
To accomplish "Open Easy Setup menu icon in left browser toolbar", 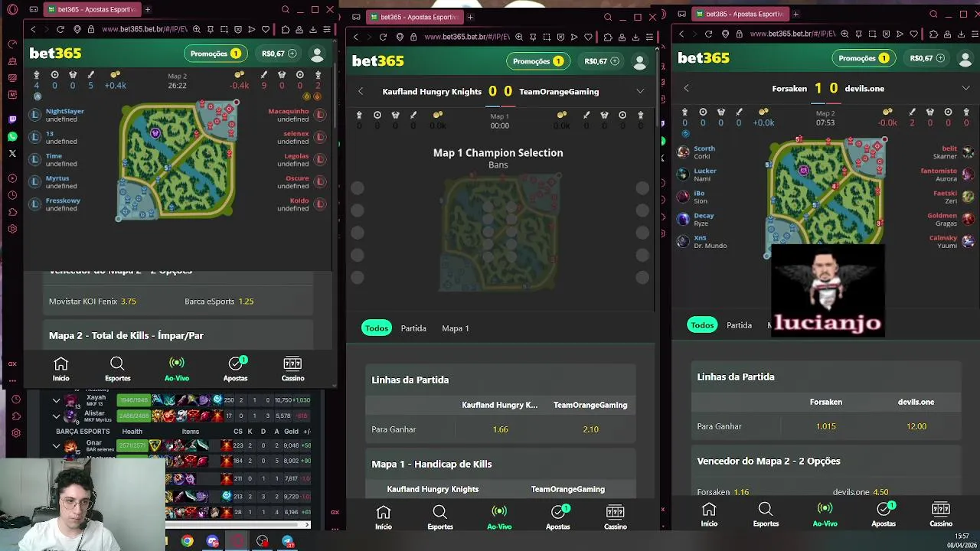I will click(x=327, y=29).
